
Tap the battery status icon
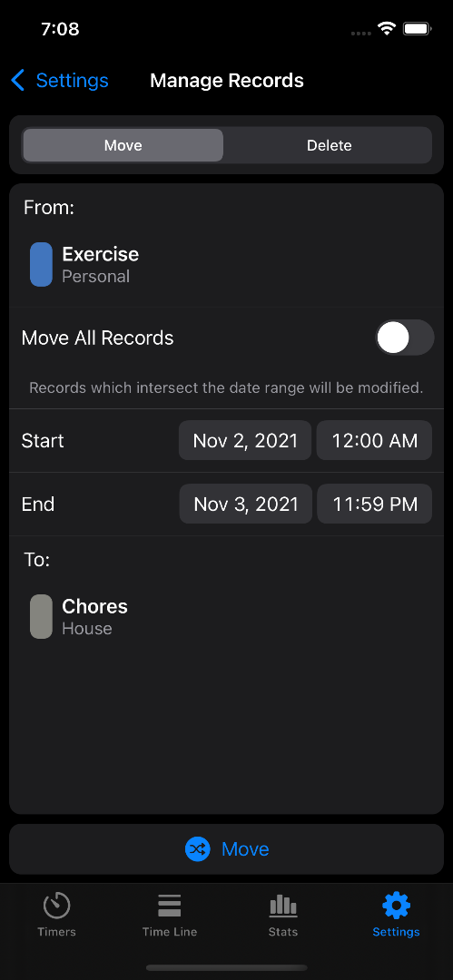point(418,28)
